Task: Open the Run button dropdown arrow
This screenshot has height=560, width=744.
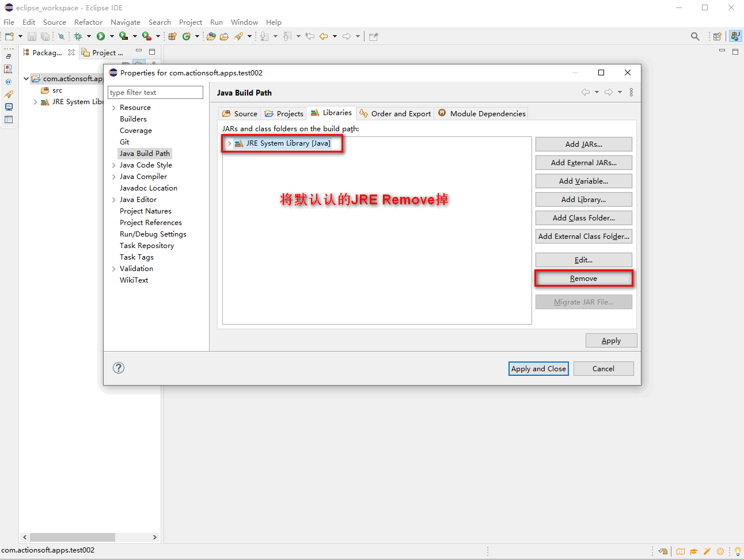Action: pos(112,36)
